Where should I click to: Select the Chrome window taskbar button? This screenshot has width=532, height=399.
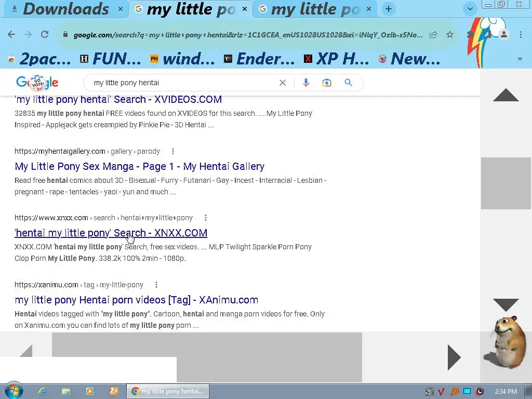tap(168, 391)
